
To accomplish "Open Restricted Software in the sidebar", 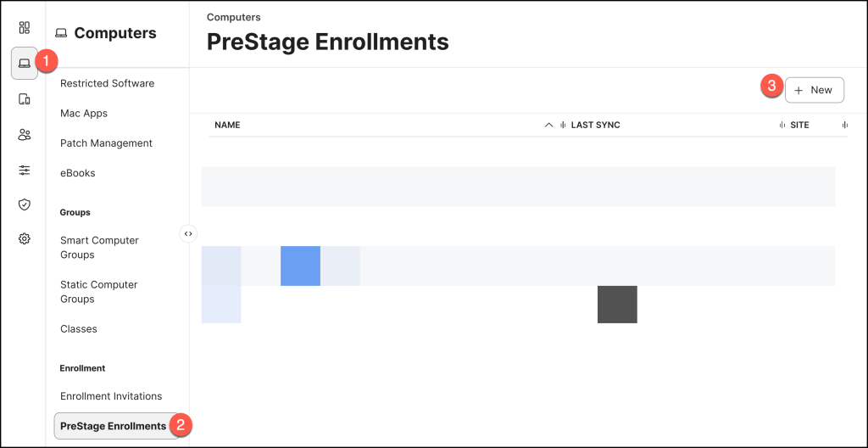I will click(107, 83).
